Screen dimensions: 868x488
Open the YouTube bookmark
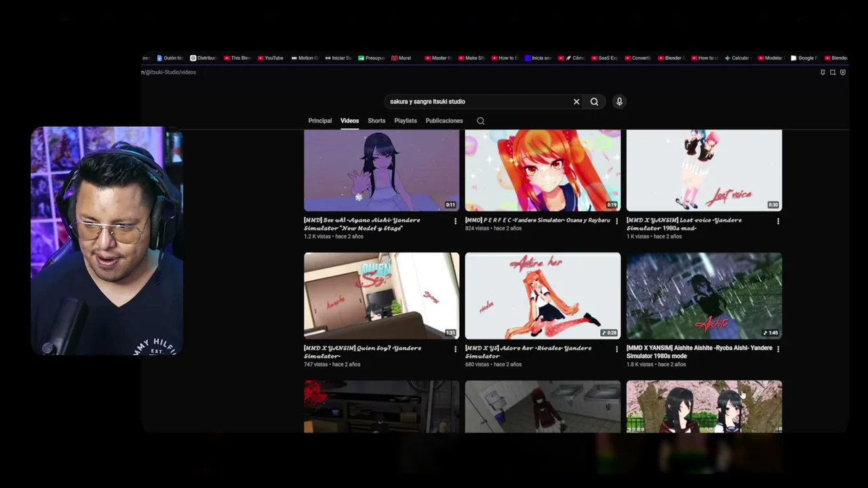click(271, 58)
